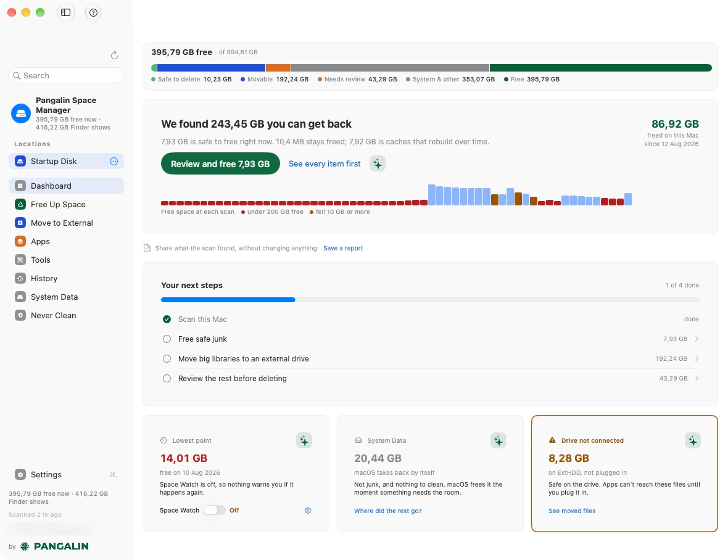Open Space Watch gear settings
The height and width of the screenshot is (560, 728).
point(308,511)
